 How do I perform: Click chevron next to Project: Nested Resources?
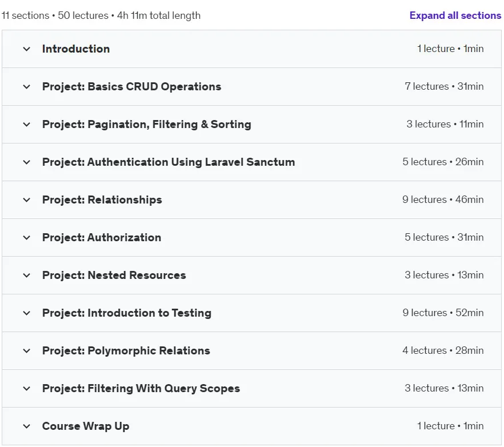(27, 276)
